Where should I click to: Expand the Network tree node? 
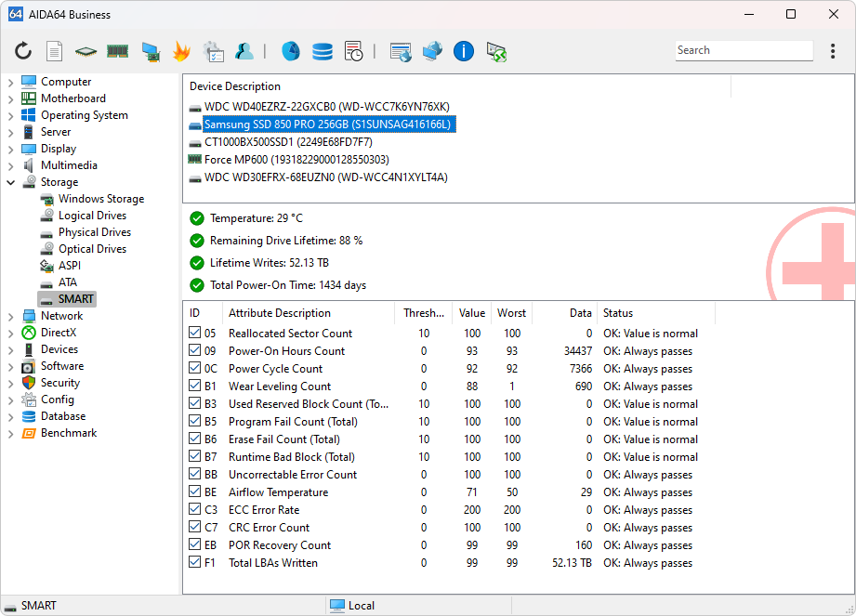pos(11,316)
